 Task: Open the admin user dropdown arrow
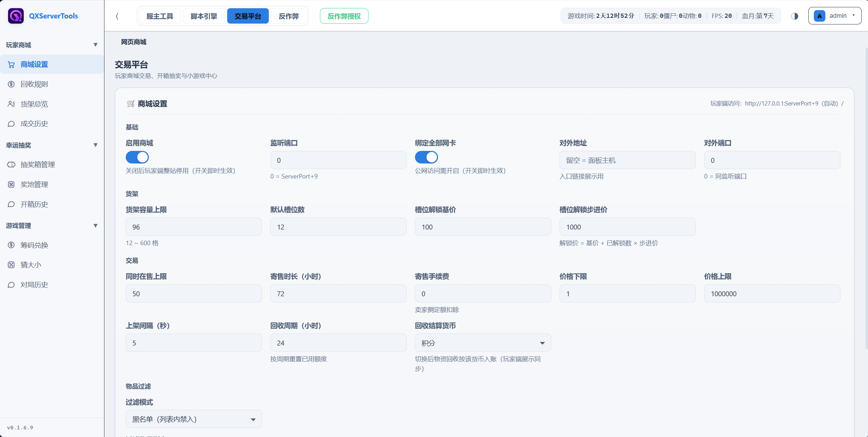coord(853,16)
